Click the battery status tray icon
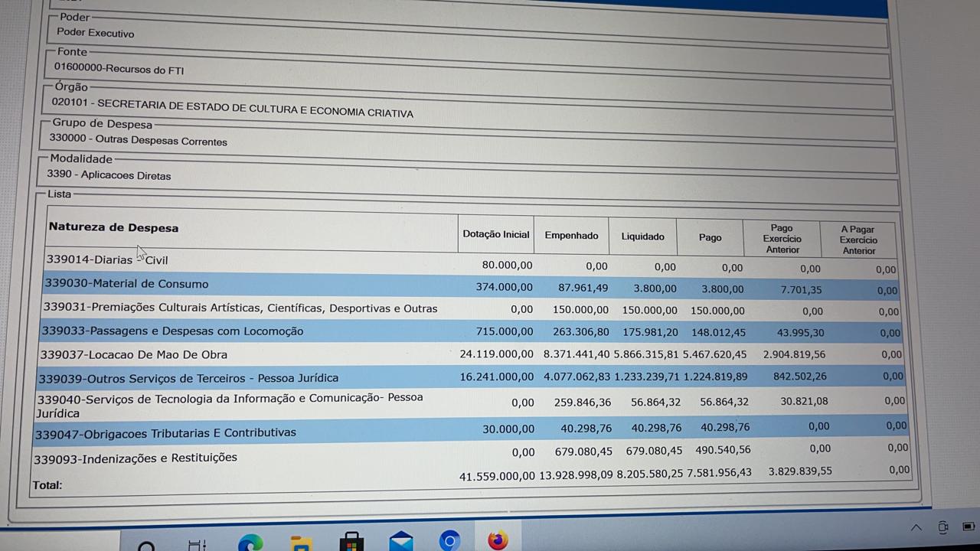Image resolution: width=980 pixels, height=551 pixels. click(x=969, y=527)
